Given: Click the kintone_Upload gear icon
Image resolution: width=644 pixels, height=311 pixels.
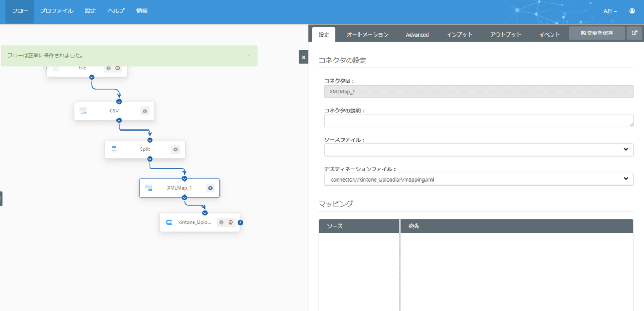Looking at the screenshot, I should (x=221, y=222).
